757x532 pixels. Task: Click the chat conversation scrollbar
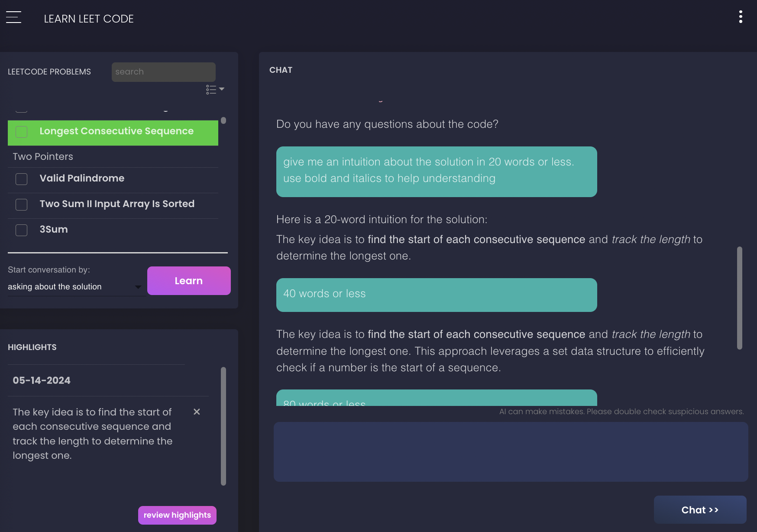click(740, 298)
